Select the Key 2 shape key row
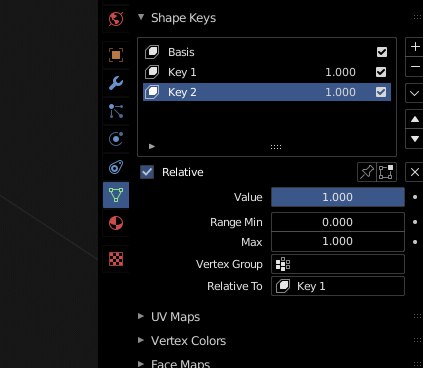 click(267, 92)
